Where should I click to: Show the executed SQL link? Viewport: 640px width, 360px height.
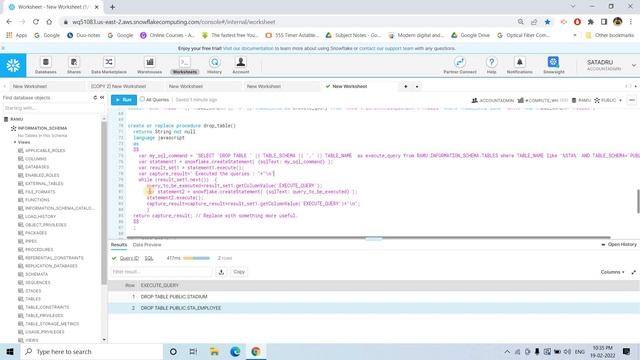tap(149, 258)
